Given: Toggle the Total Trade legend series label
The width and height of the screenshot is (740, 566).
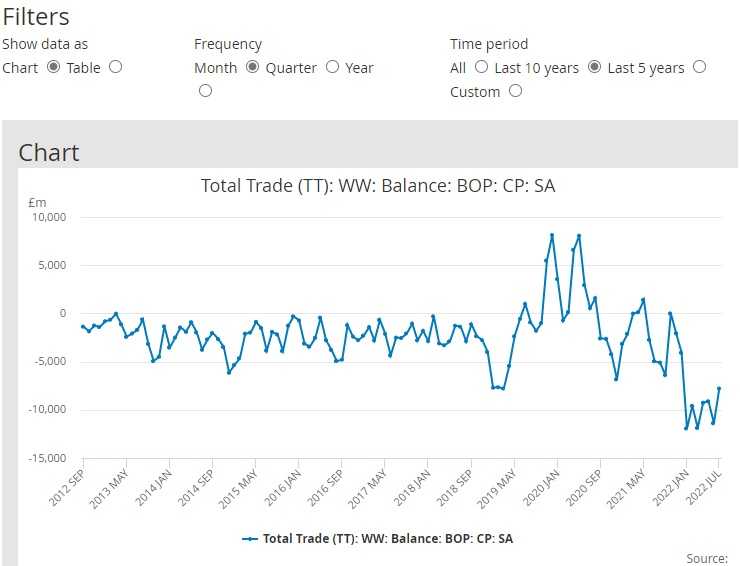Looking at the screenshot, I should 388,539.
